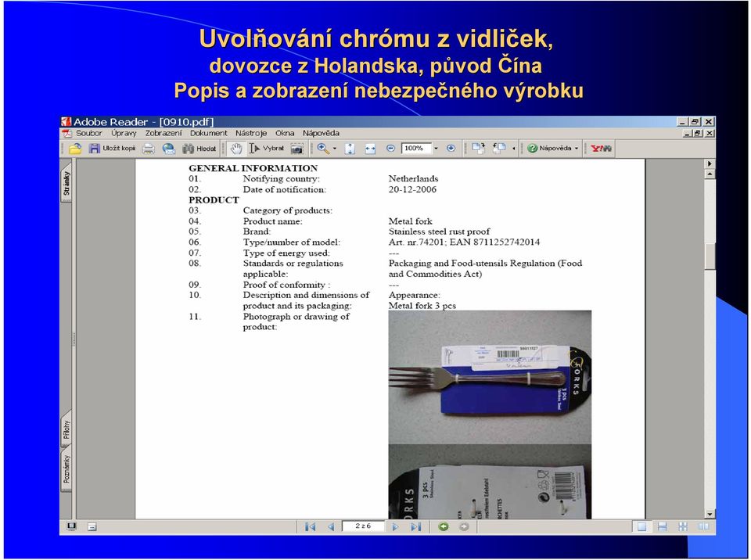The height and width of the screenshot is (560, 751).
Task: Click the date '20-12-2006'
Action: [x=412, y=190]
